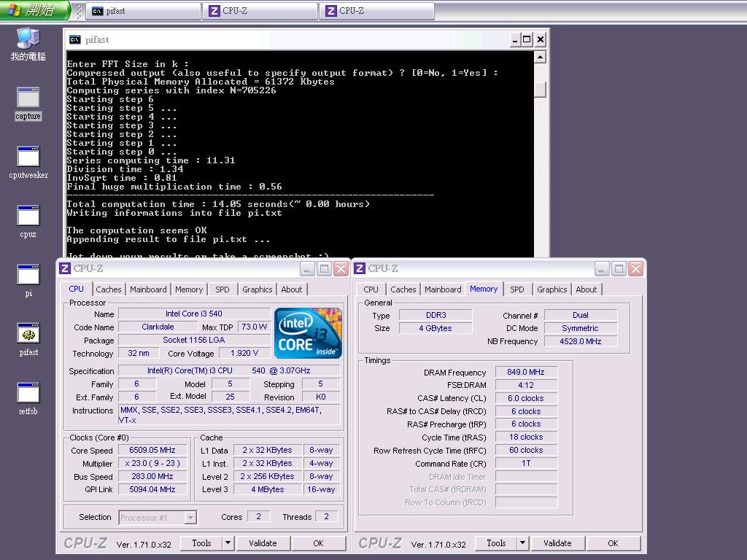
Task: Open SPD tab in right CPU-Z window
Action: [x=517, y=289]
